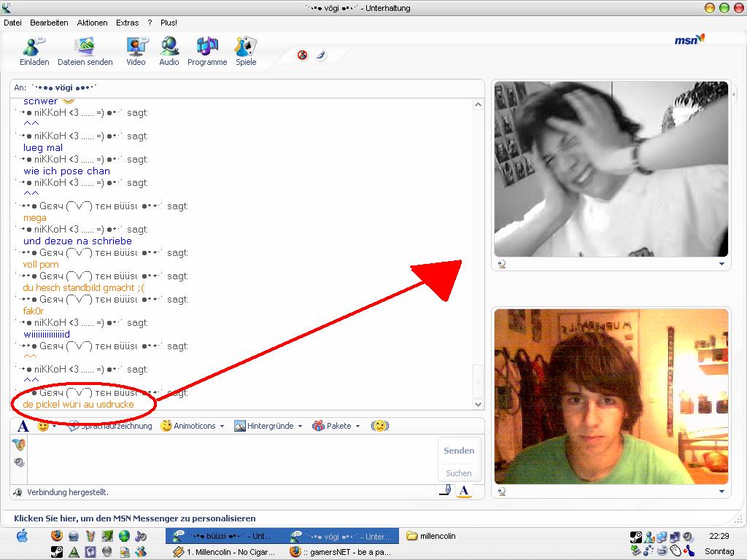Open the Extras menu
This screenshot has width=747, height=560.
click(127, 23)
